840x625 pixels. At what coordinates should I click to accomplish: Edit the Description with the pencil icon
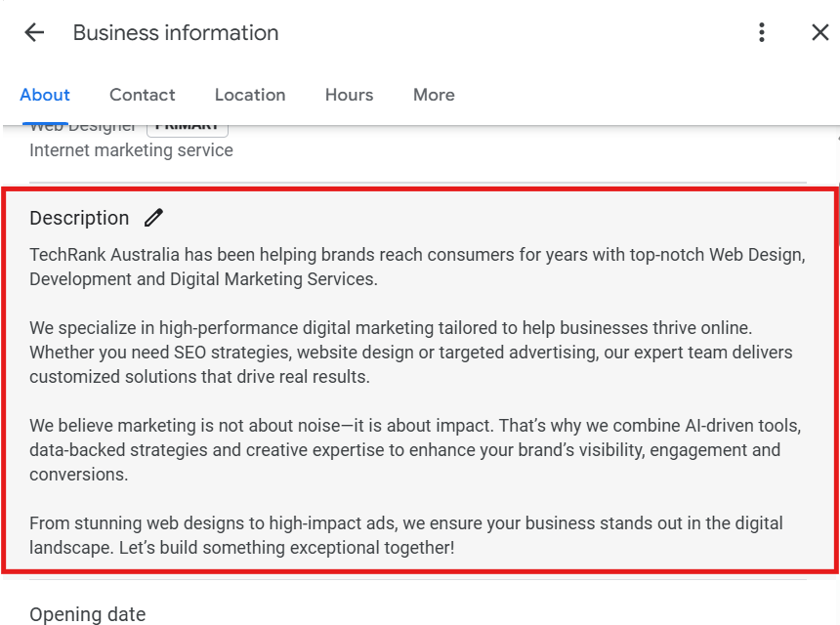(x=153, y=218)
